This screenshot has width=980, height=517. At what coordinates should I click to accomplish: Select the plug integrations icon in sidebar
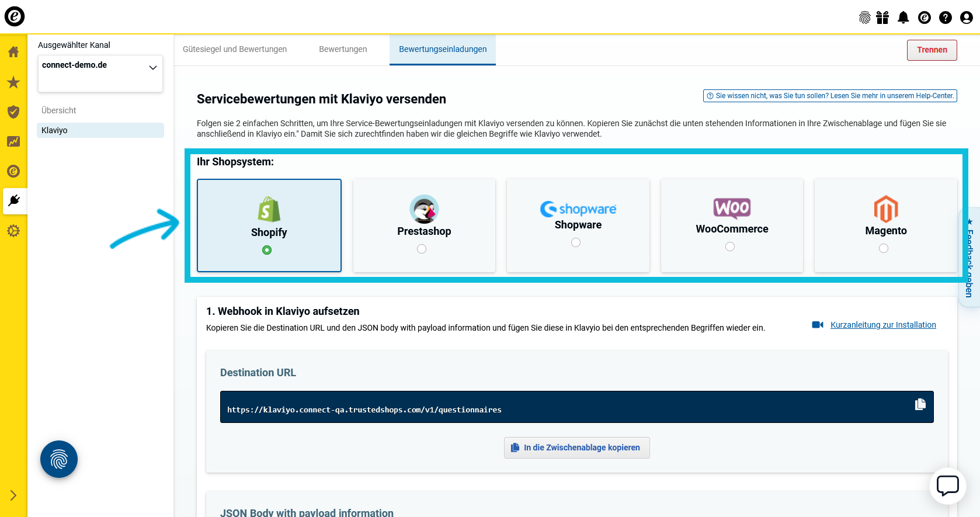(14, 201)
